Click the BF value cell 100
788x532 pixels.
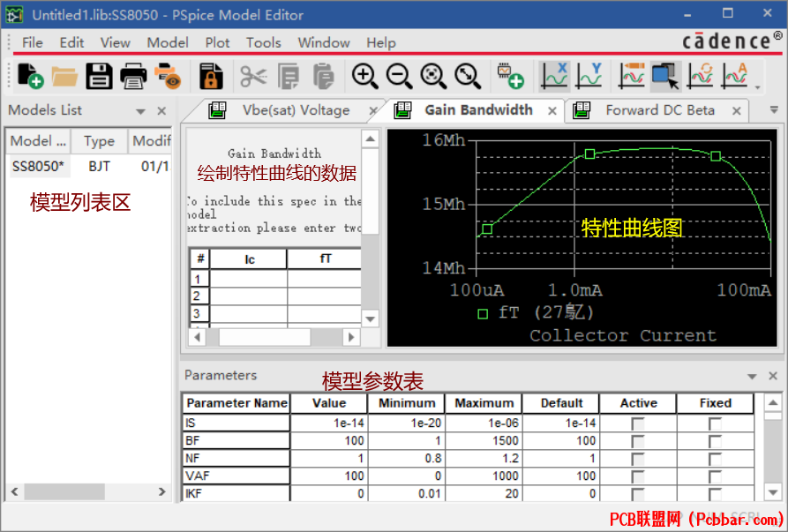click(328, 440)
